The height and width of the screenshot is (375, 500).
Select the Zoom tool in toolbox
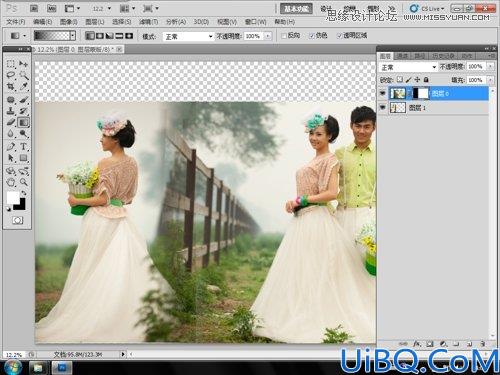pyautogui.click(x=23, y=182)
